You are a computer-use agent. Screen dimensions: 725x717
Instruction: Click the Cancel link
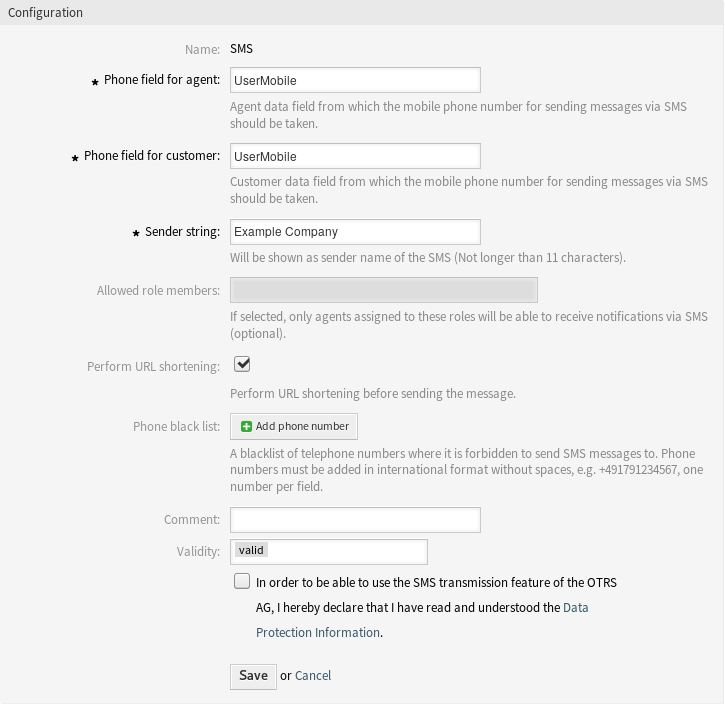tap(313, 675)
